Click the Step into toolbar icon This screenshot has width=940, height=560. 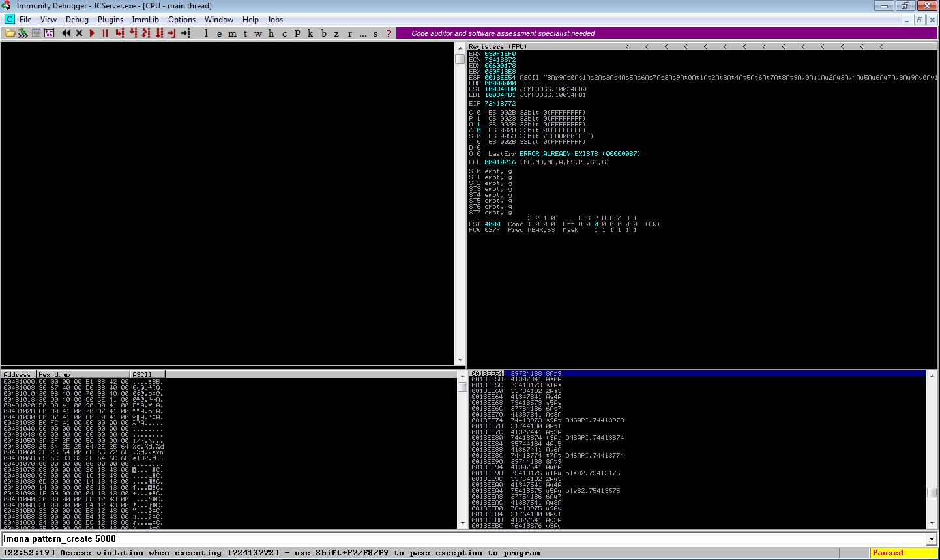pyautogui.click(x=120, y=33)
